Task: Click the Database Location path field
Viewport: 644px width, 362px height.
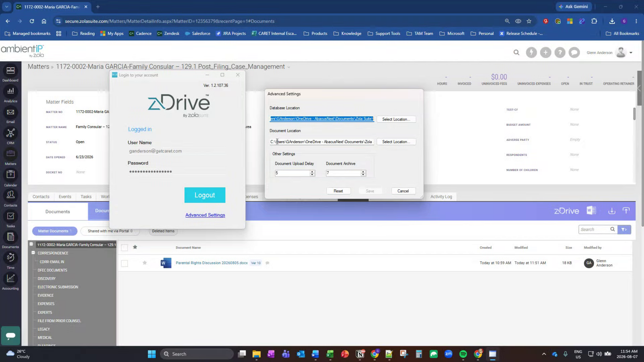Action: (322, 119)
